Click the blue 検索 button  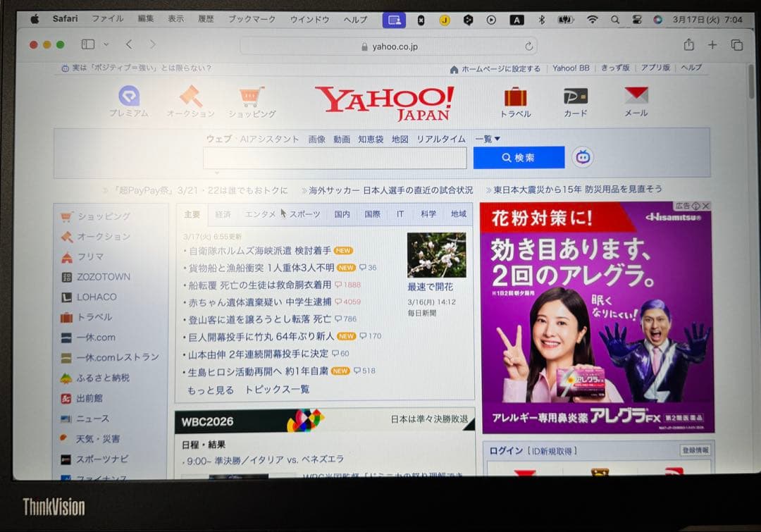tap(519, 157)
